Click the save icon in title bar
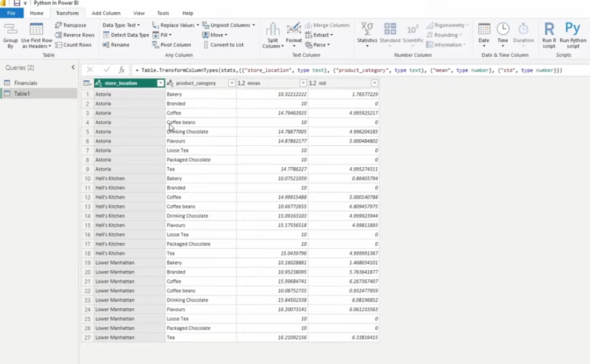 (x=17, y=3)
